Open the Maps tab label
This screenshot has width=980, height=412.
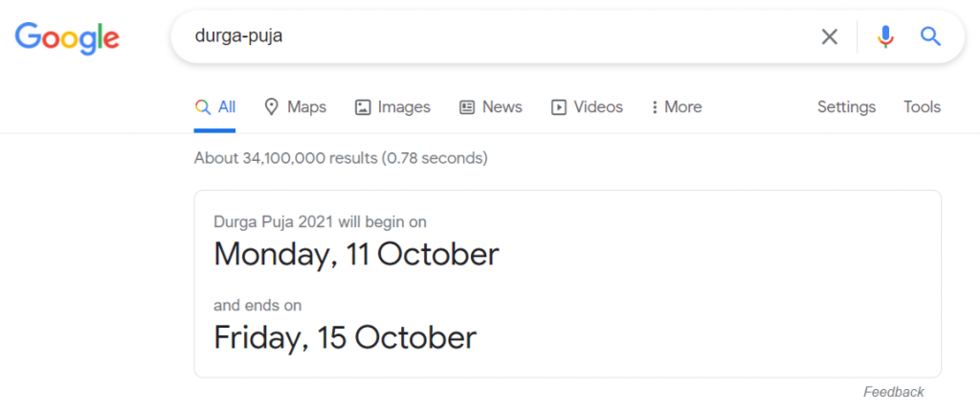click(307, 107)
